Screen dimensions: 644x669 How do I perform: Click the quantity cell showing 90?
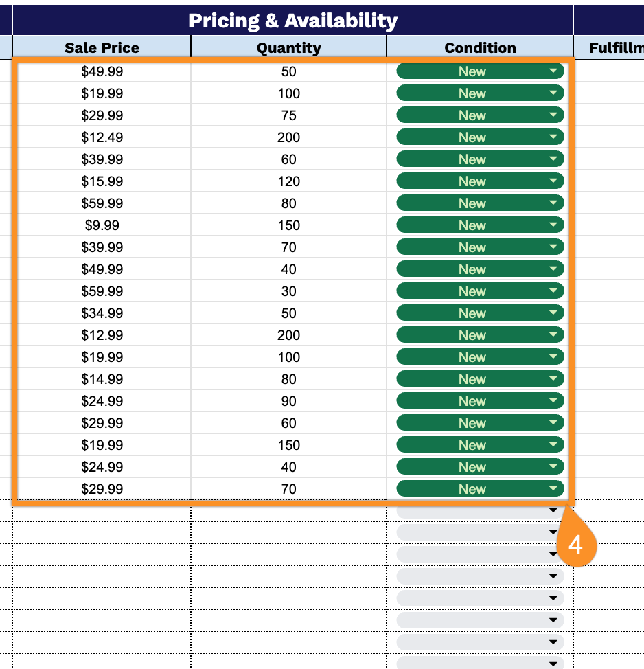288,401
